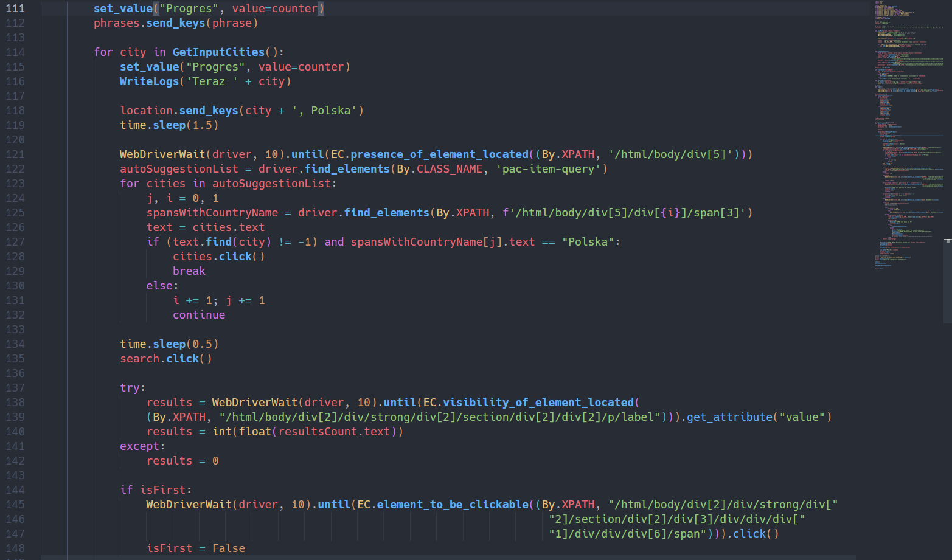The image size is (952, 560).
Task: Click the "Polska" string on line 127
Action: point(588,242)
